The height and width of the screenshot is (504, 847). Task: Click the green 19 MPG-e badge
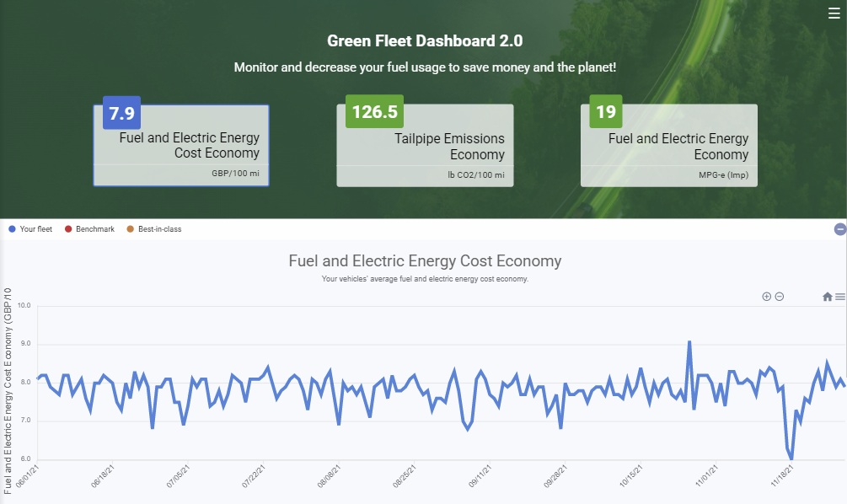(x=605, y=111)
